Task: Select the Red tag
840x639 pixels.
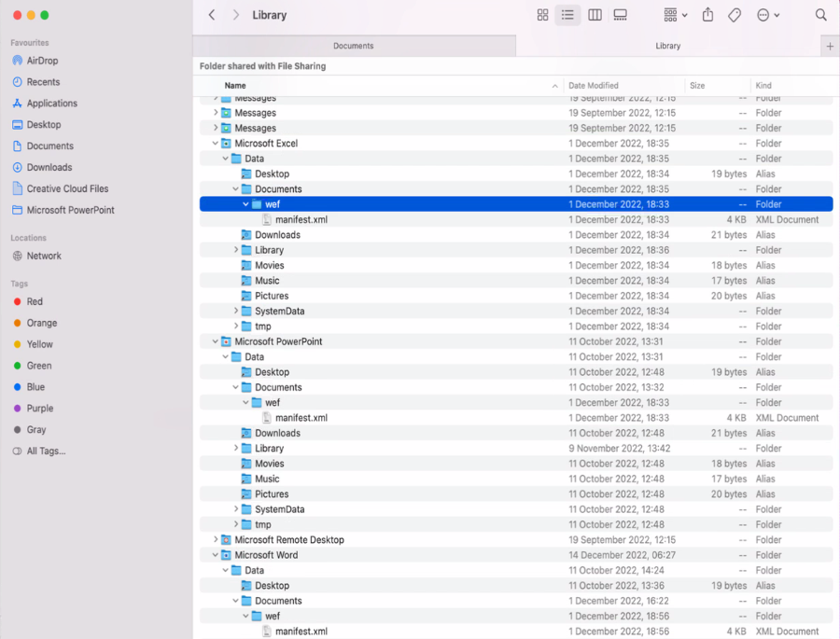Action: [35, 301]
